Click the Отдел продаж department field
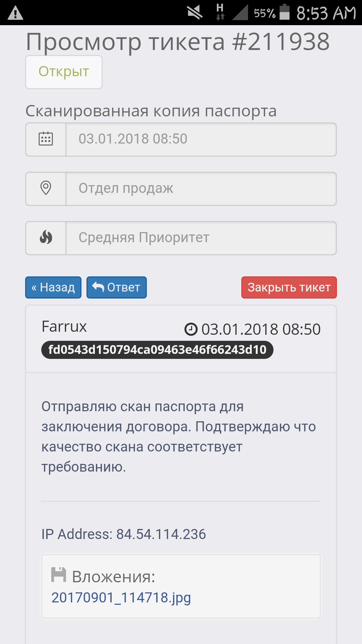 [x=201, y=189]
